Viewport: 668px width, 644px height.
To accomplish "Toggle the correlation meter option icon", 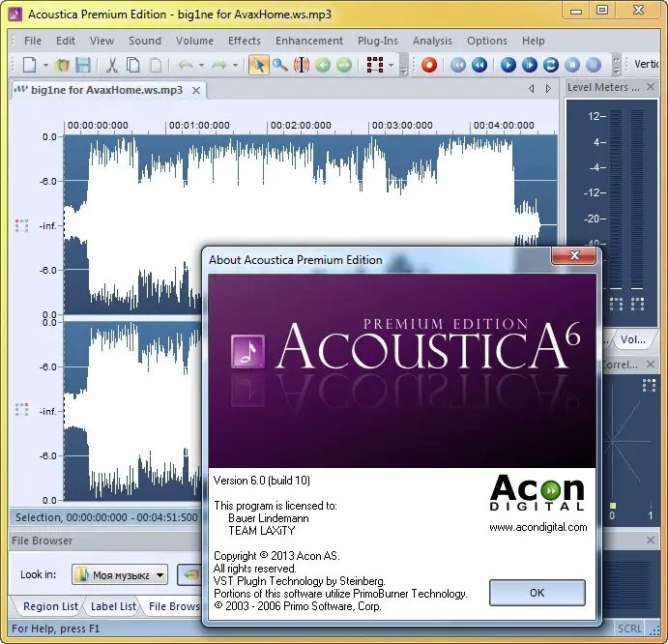I will (649, 385).
